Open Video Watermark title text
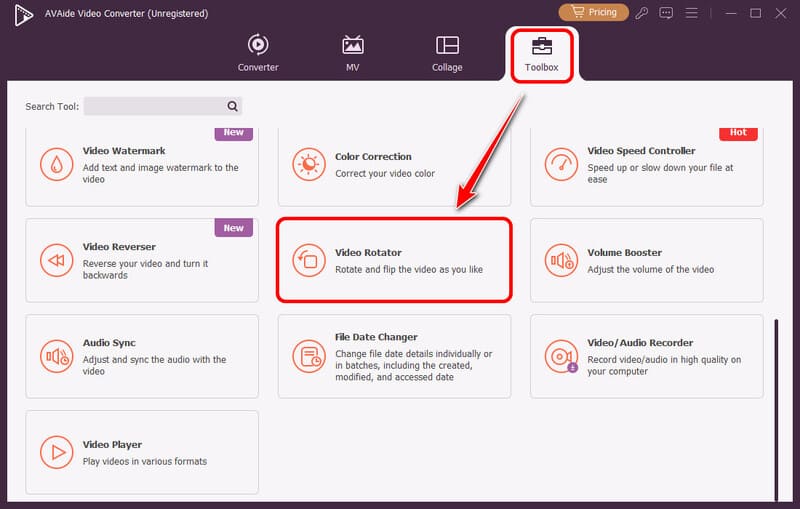This screenshot has width=800, height=509. [124, 151]
